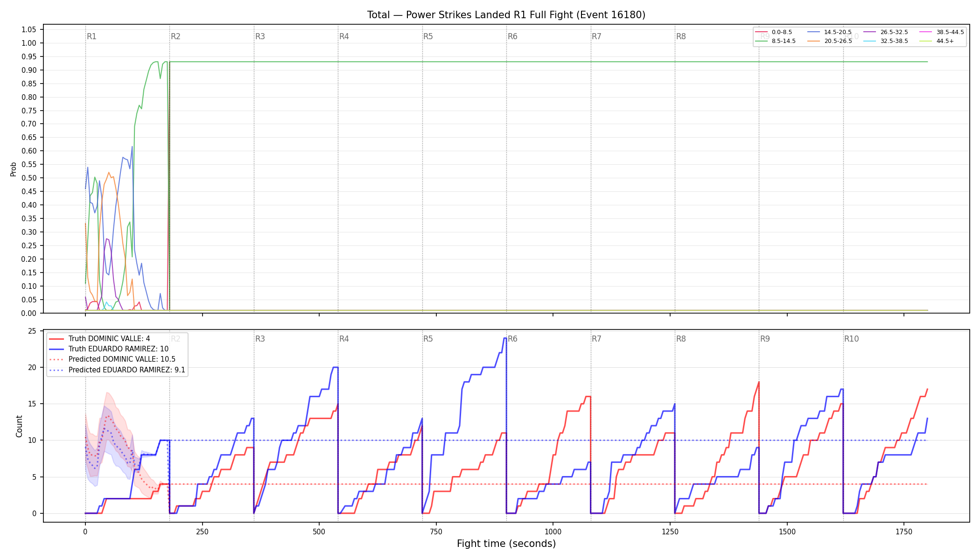Select the 32.5-38.5 legend entry

(x=886, y=41)
